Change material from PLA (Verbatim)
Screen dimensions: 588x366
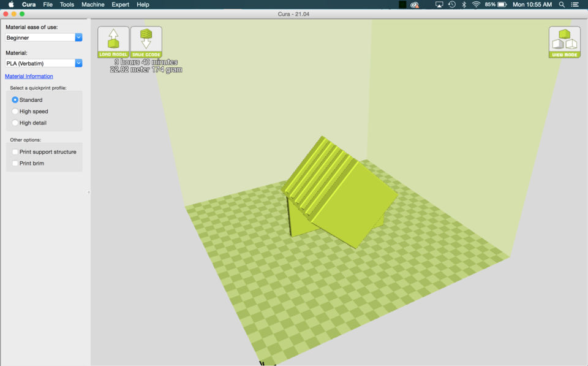pos(43,63)
